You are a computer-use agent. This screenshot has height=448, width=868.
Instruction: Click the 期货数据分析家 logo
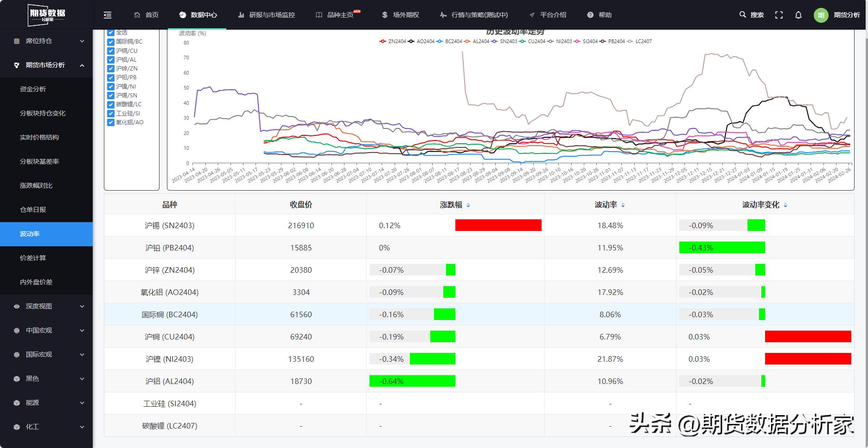45,14
